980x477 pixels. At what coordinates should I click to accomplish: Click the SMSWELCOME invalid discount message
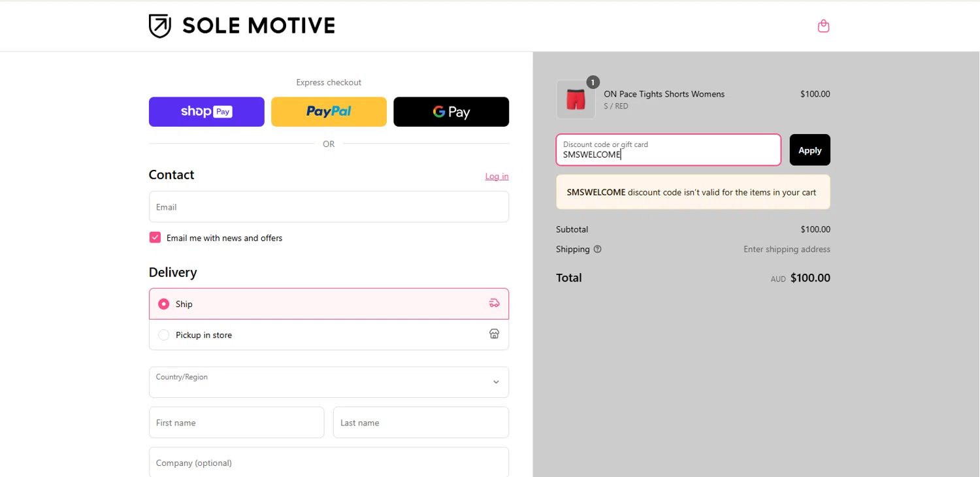point(693,192)
